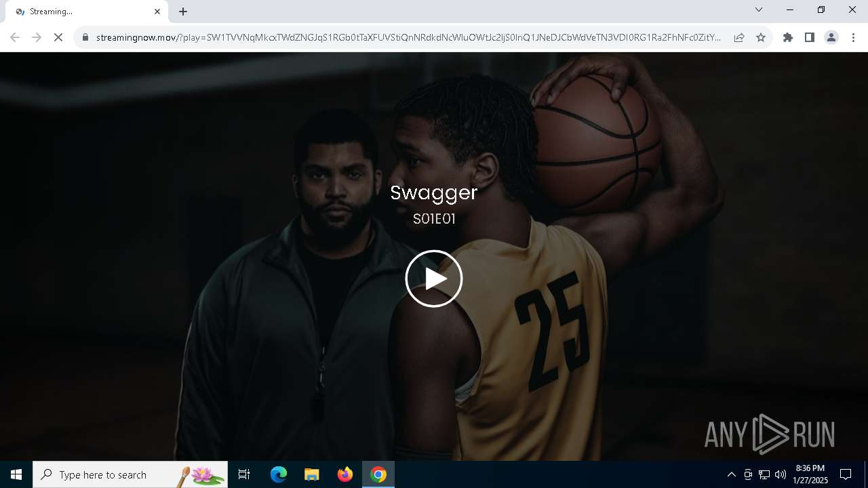Open a new tab
The height and width of the screenshot is (488, 868).
point(183,12)
